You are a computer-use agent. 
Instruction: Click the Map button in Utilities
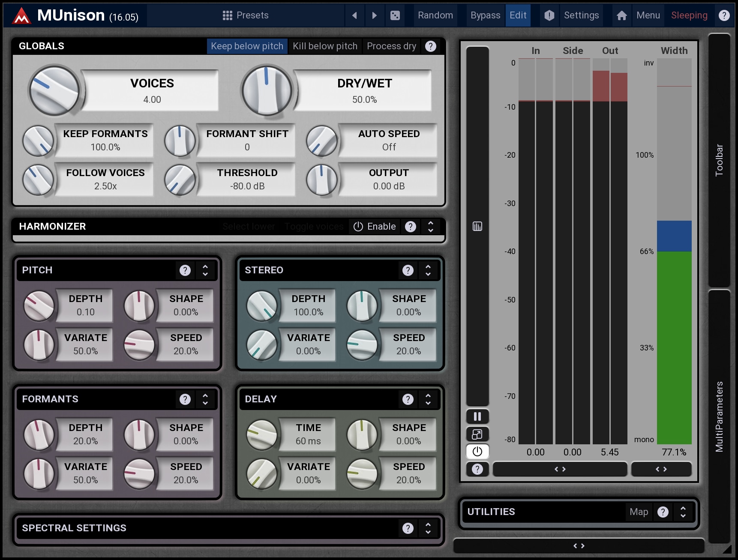[x=639, y=512]
